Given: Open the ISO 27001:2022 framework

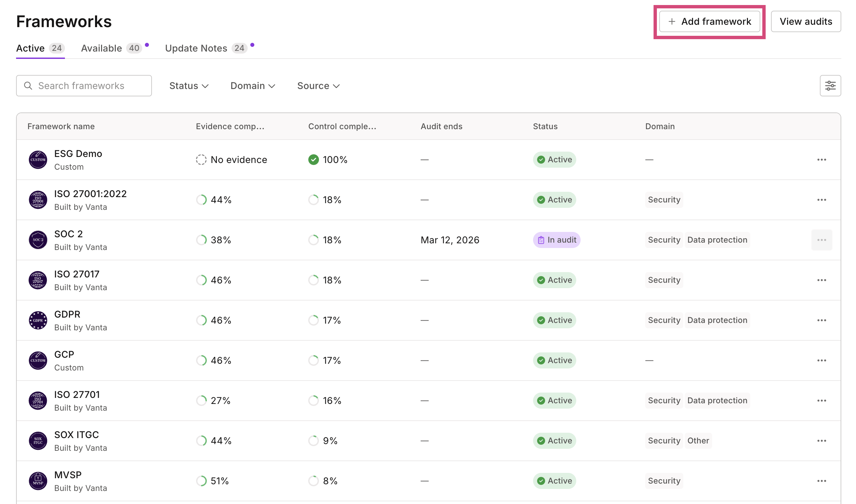Looking at the screenshot, I should (x=90, y=193).
